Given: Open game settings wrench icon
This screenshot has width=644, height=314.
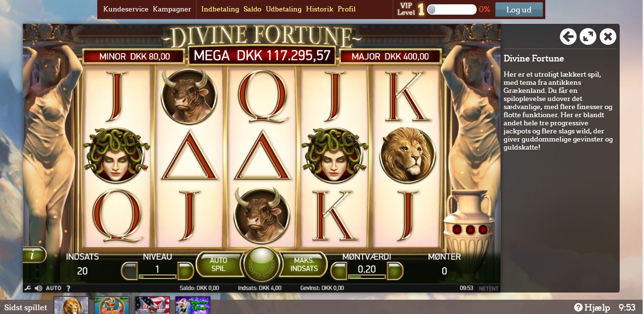Looking at the screenshot, I should 28,288.
